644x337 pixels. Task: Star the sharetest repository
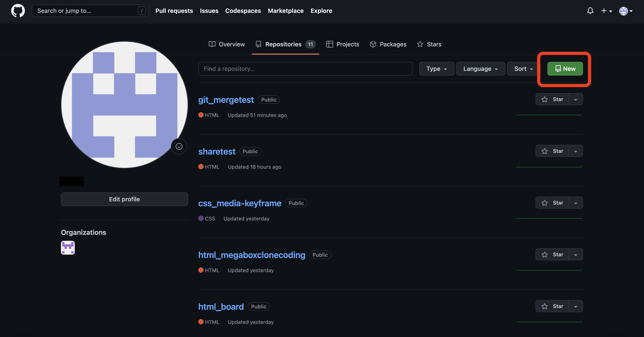tap(552, 151)
